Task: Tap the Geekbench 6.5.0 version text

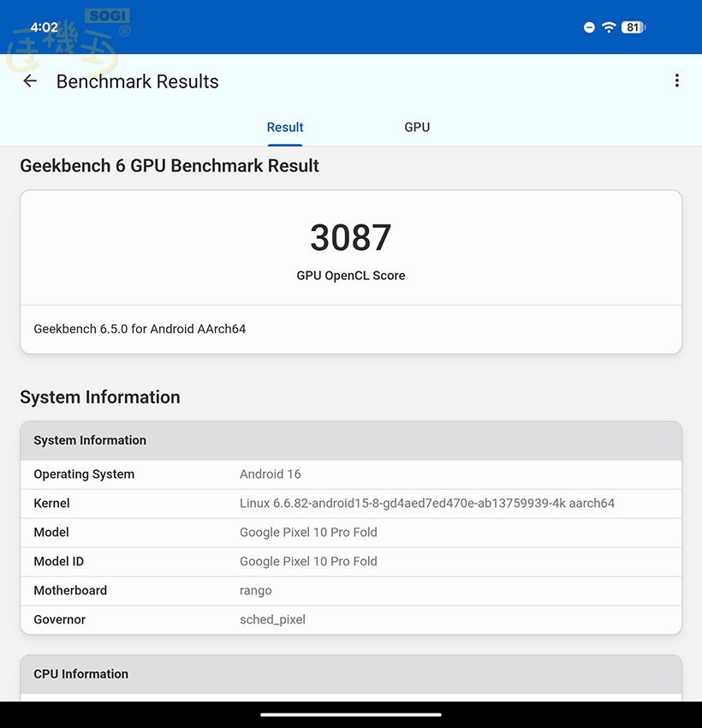Action: point(140,329)
